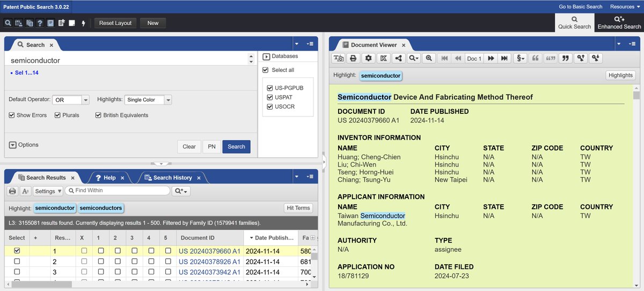Uncheck the USOCR database

[x=270, y=107]
